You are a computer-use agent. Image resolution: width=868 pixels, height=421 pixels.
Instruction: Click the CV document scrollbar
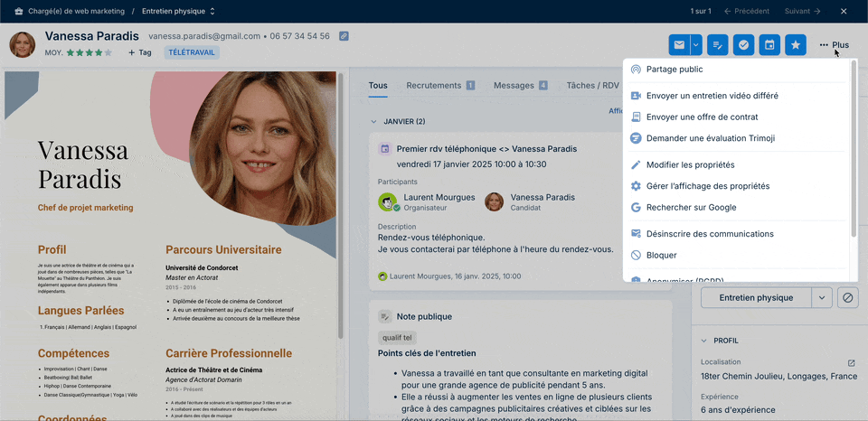341,206
